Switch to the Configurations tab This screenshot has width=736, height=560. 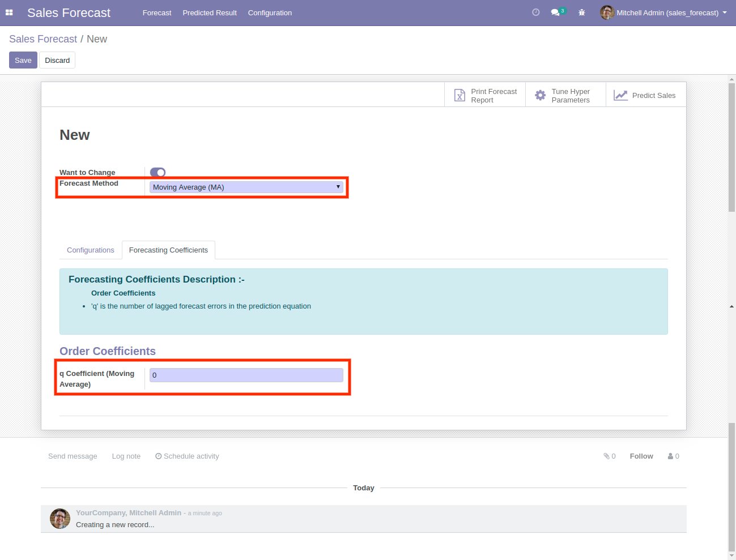pyautogui.click(x=91, y=250)
